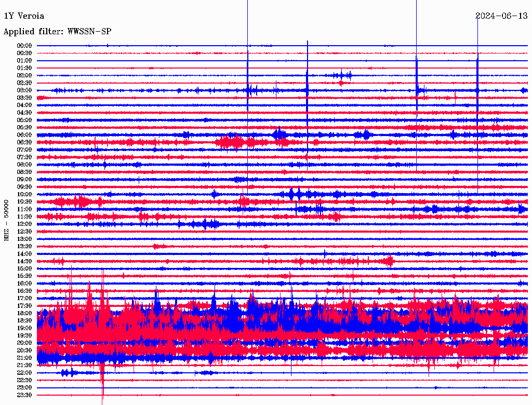Select the 22:00 time row label
Screen dimensions: 532x405
point(24,373)
